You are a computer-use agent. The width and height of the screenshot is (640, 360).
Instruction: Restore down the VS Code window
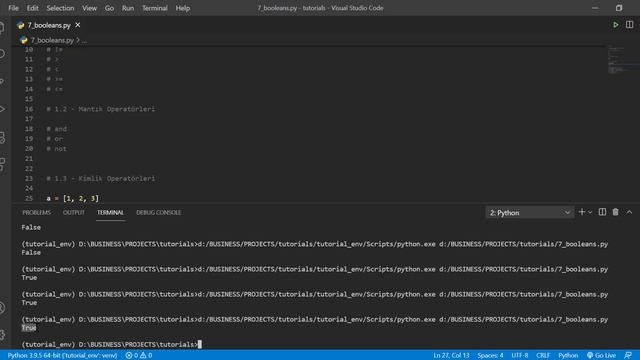(619, 8)
